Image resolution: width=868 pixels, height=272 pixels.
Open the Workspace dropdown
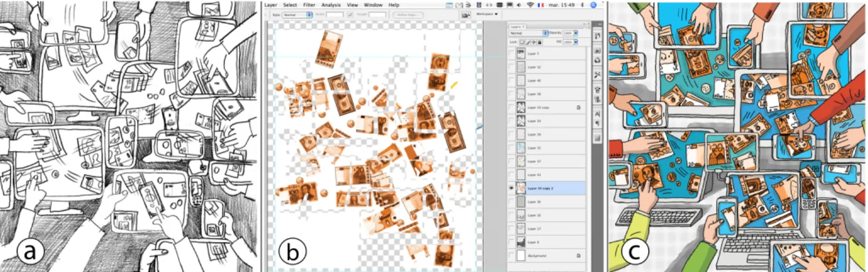click(x=487, y=14)
